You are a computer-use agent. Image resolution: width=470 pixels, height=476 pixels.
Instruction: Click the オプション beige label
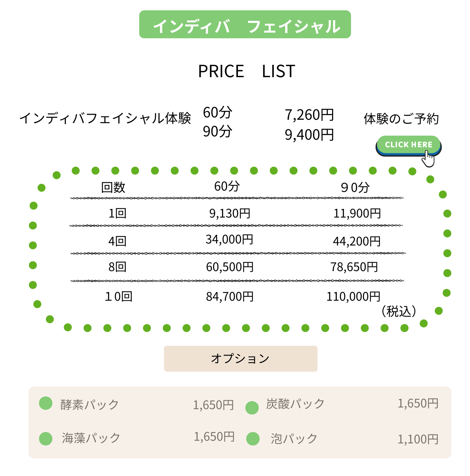click(240, 359)
